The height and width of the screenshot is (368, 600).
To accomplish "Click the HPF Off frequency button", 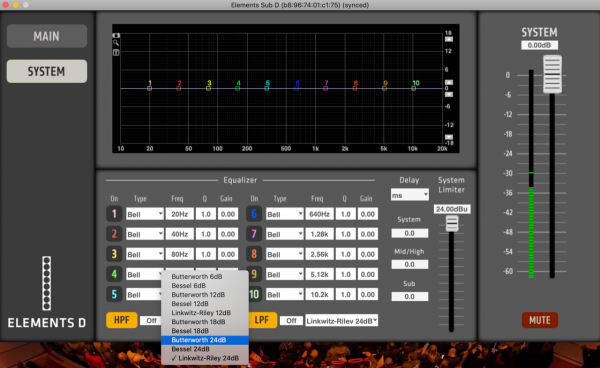I will click(151, 321).
